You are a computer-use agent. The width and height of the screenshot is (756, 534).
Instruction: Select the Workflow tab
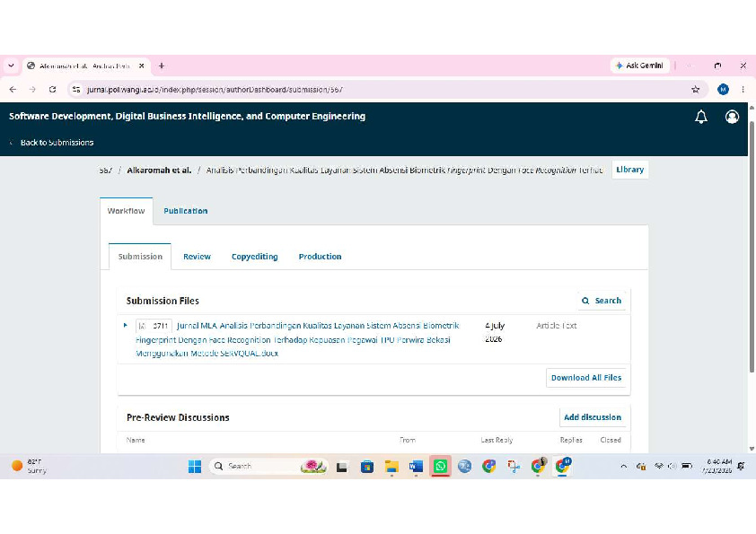(x=127, y=211)
